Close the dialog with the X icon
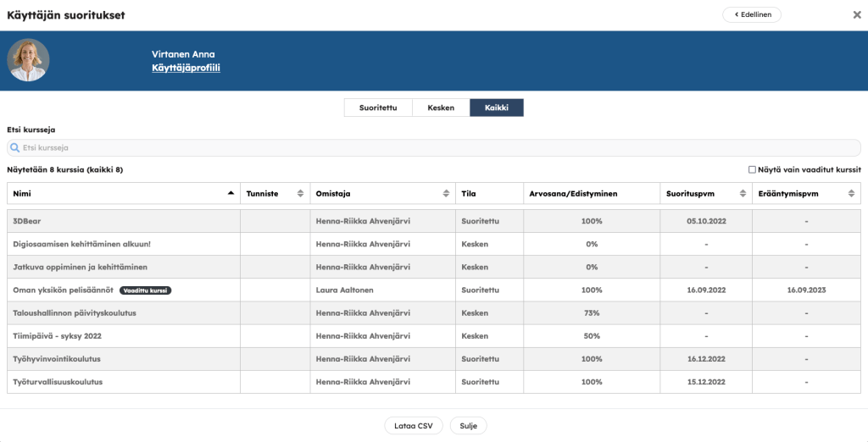 [x=856, y=14]
